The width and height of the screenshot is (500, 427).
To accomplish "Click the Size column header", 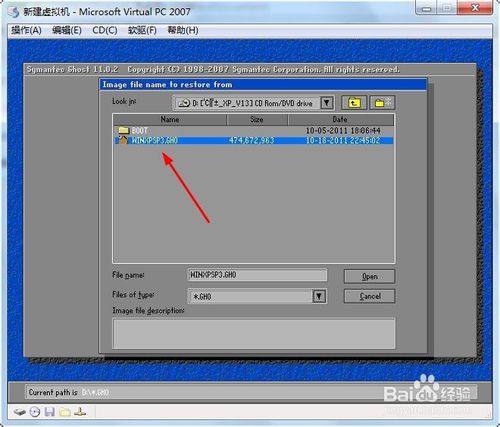I will click(257, 120).
